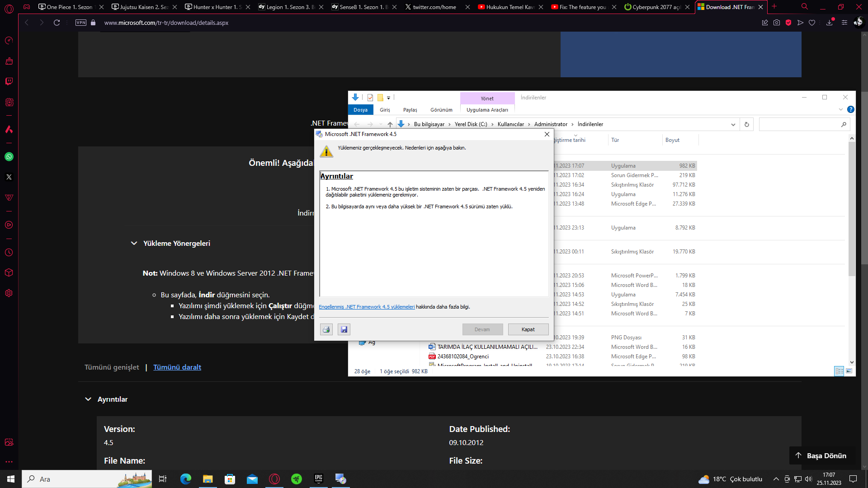
Task: Open the Görünüm ribbon tab
Action: tap(441, 110)
